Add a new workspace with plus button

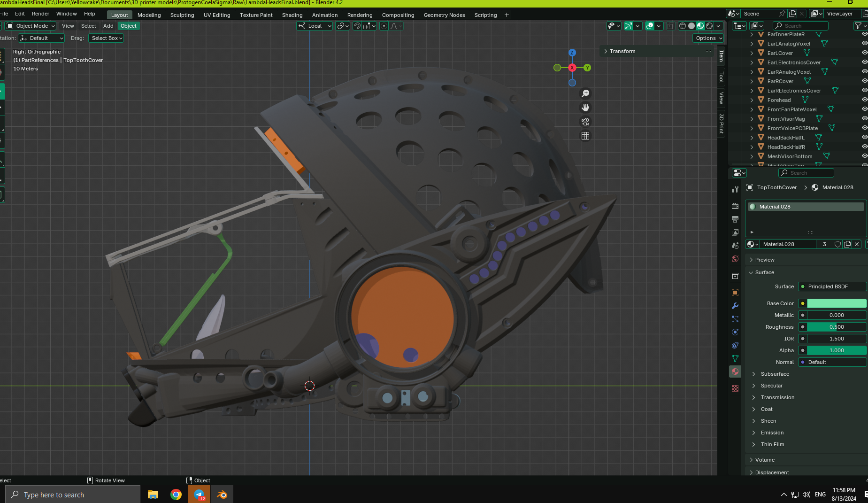507,15
